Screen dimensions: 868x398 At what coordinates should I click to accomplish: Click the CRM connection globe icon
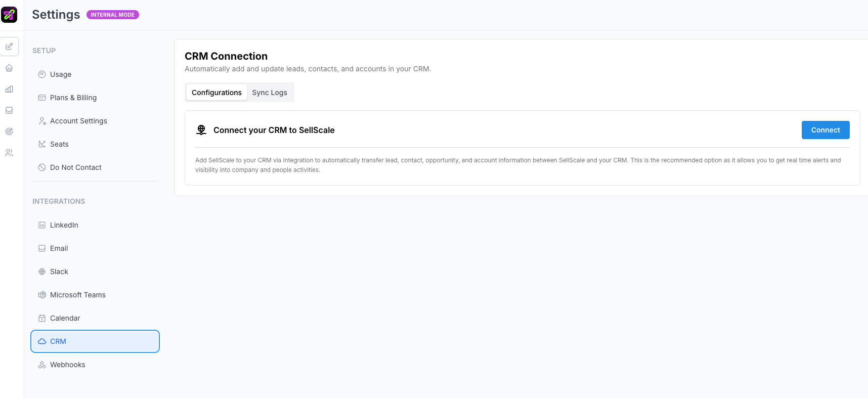point(201,130)
